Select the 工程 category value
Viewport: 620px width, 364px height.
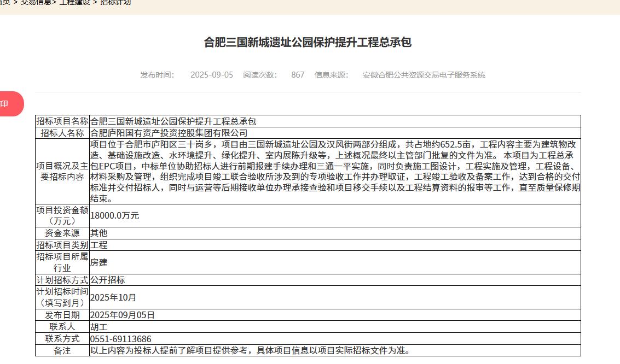(99, 245)
